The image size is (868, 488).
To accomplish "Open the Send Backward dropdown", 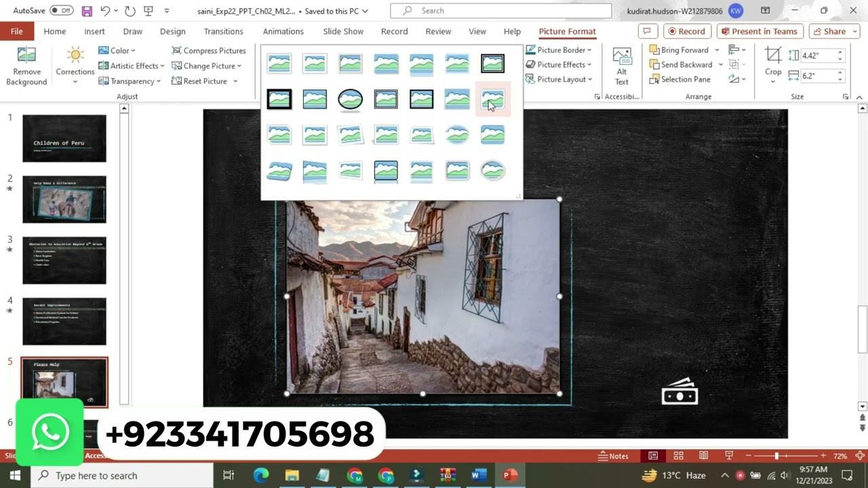I will click(x=720, y=64).
